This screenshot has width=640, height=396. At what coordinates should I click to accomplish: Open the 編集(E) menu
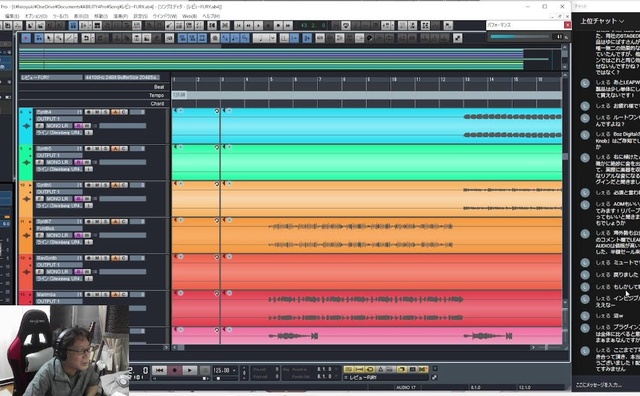pos(12,16)
